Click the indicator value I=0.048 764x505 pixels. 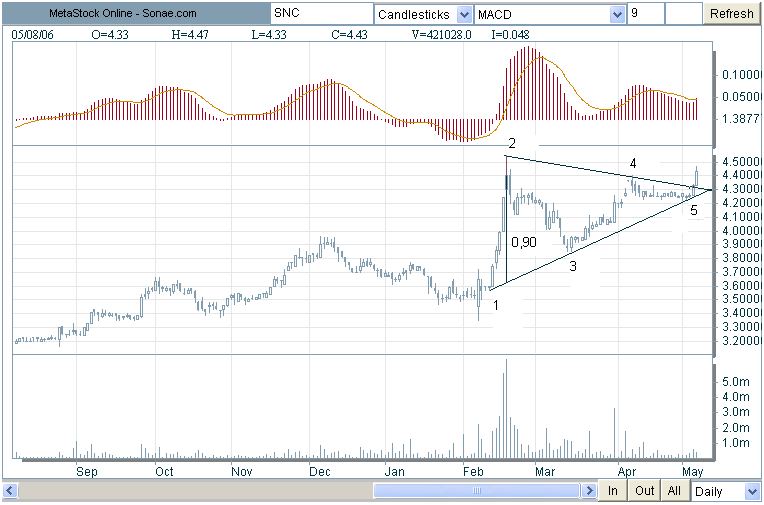pyautogui.click(x=510, y=35)
